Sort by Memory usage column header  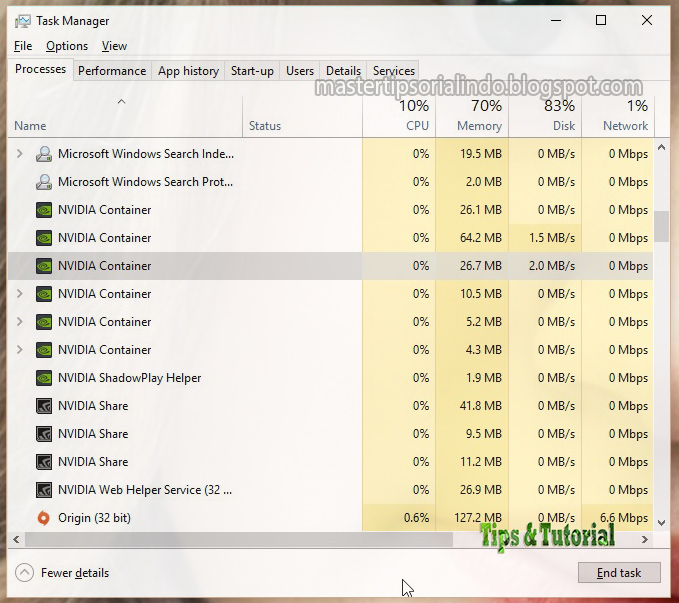click(472, 117)
